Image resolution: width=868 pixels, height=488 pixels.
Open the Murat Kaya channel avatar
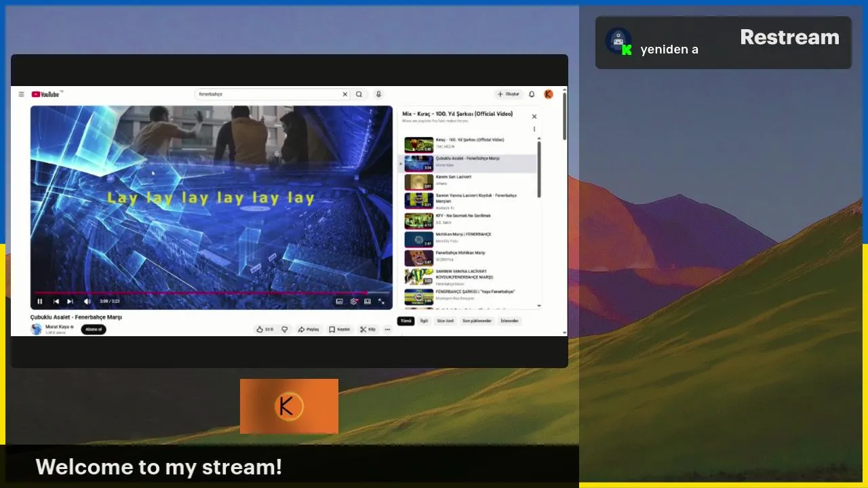pos(36,329)
